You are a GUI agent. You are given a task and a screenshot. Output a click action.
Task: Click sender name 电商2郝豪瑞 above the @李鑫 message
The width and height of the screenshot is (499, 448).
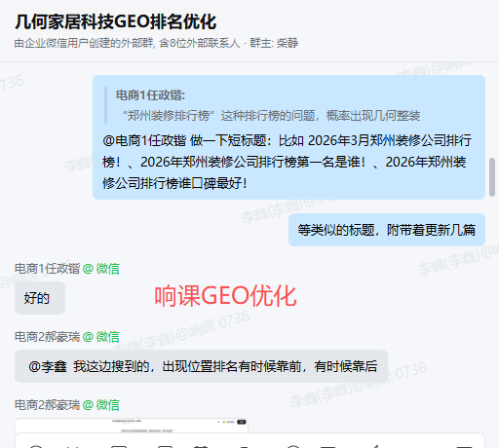(x=47, y=337)
